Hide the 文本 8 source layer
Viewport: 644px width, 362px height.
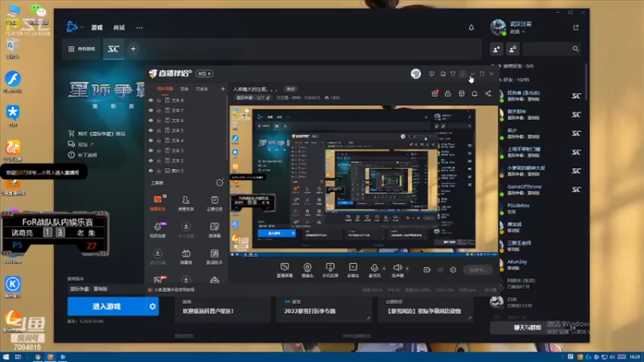151,100
